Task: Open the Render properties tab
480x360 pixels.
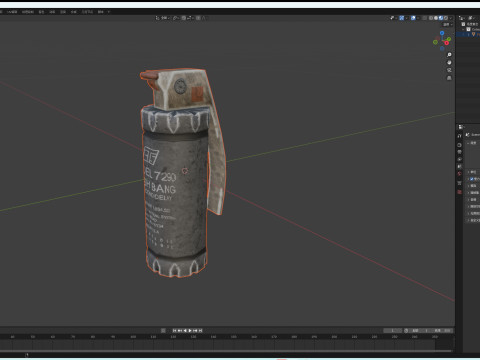Action: [459, 145]
